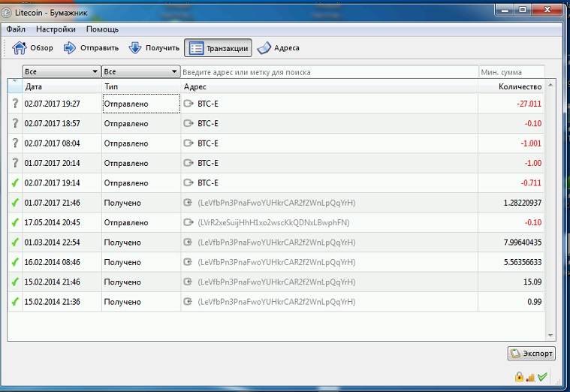Click received icon in 1.28220937 row
The width and height of the screenshot is (570, 392).
188,203
